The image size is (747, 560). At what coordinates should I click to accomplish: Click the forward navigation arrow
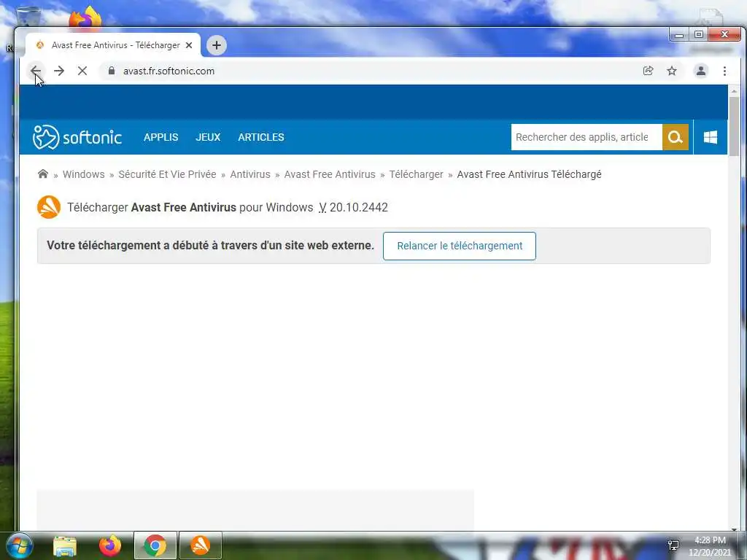point(59,71)
